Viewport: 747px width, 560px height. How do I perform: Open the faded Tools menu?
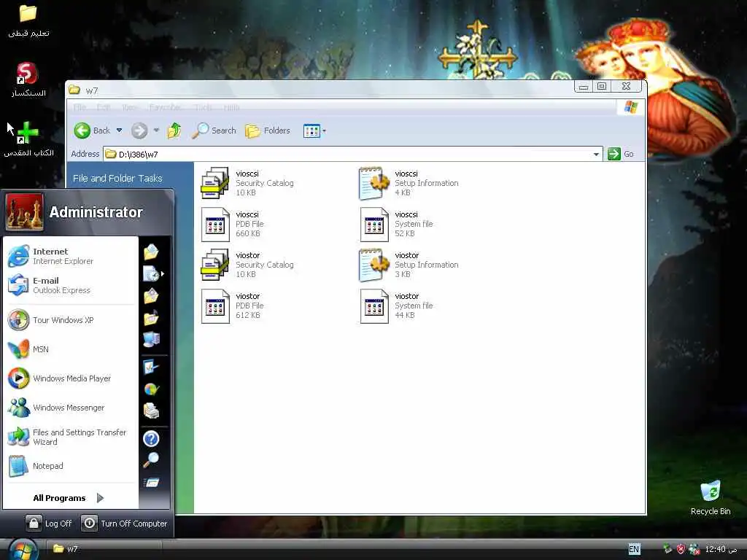[203, 107]
